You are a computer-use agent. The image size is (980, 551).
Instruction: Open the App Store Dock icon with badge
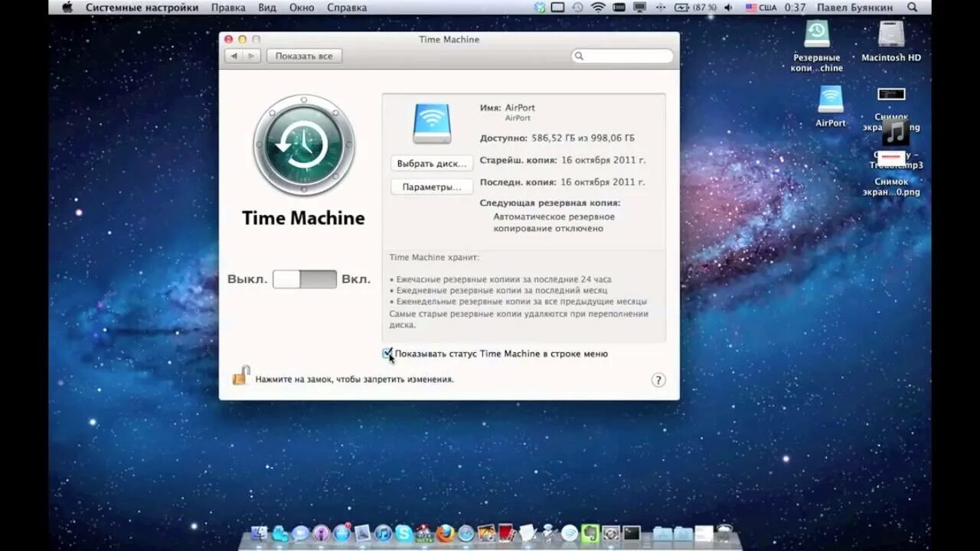[342, 533]
